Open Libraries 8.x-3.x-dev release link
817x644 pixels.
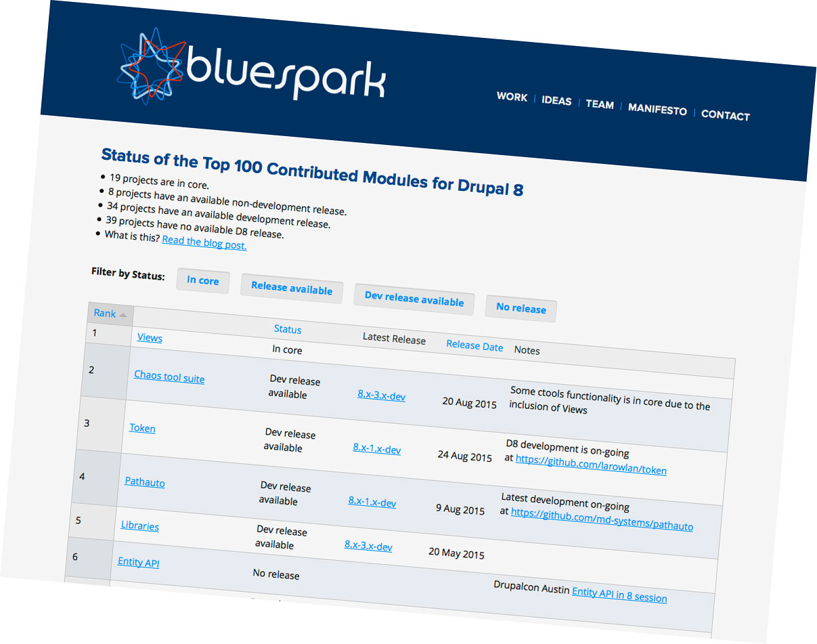click(368, 545)
